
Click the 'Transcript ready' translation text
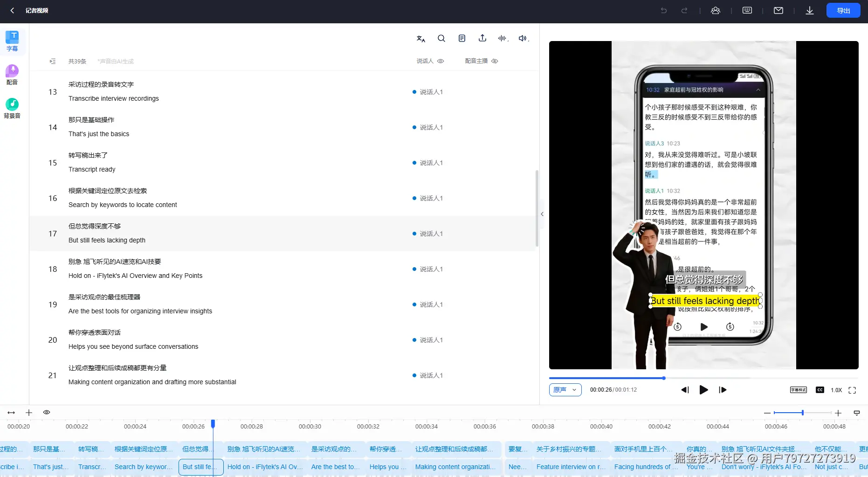point(92,169)
